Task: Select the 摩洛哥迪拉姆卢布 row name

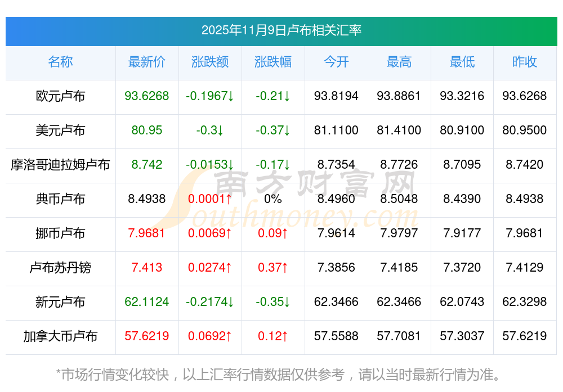Action: (60, 165)
